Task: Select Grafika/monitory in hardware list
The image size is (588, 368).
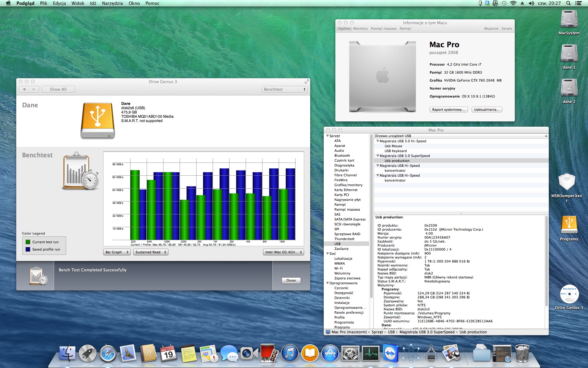Action: pos(348,185)
